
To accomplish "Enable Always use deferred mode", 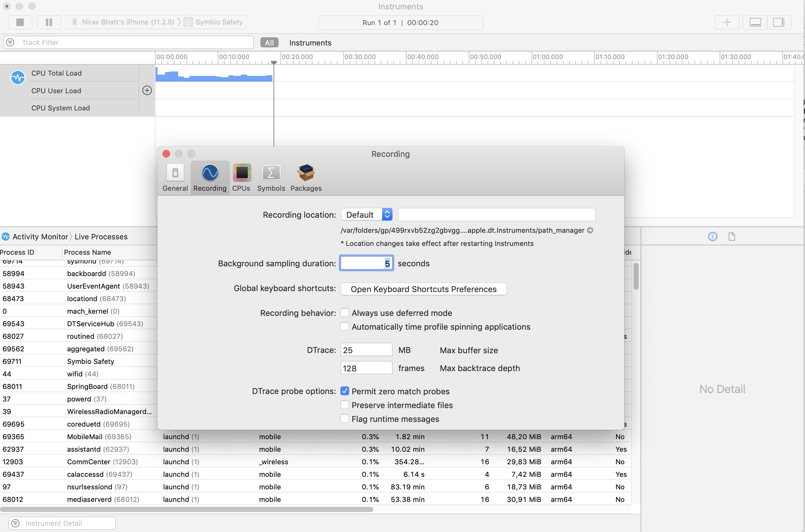I will click(x=345, y=312).
